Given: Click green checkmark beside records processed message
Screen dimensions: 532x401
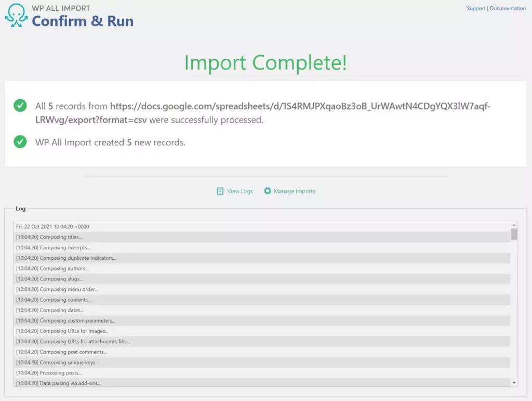Looking at the screenshot, I should point(20,105).
